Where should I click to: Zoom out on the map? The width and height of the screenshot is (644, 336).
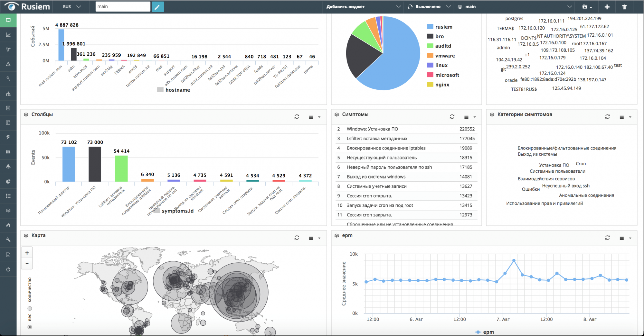click(x=27, y=264)
